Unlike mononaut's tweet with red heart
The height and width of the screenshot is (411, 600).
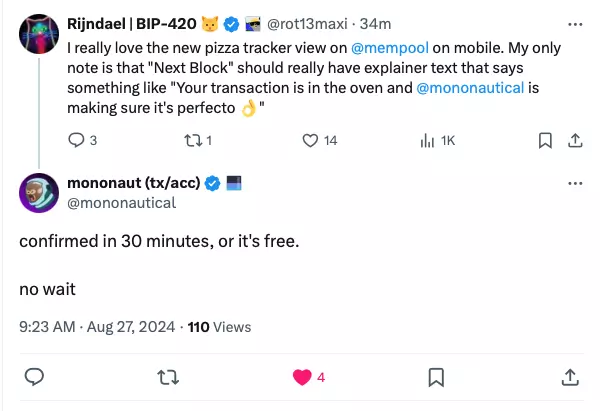click(x=302, y=377)
